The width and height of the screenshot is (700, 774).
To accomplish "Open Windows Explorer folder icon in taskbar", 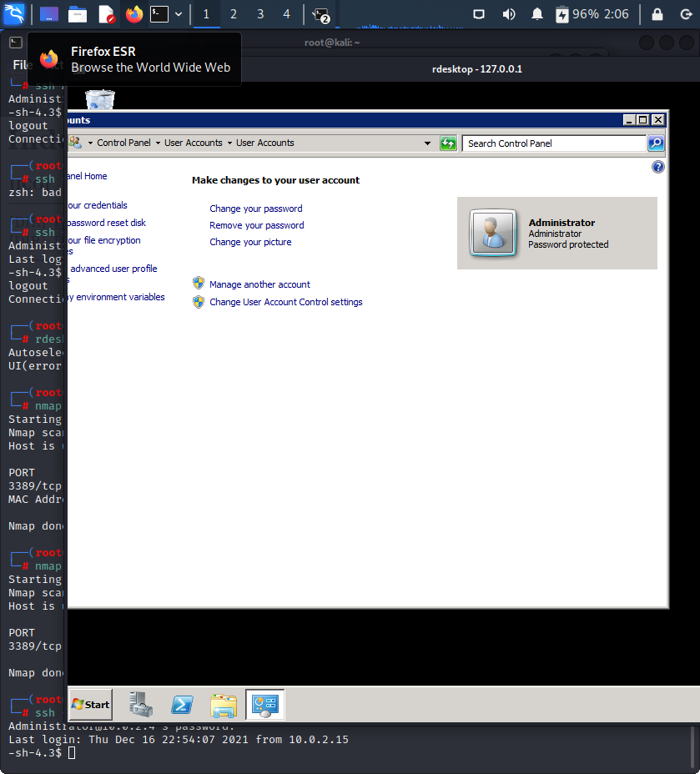I will [223, 706].
